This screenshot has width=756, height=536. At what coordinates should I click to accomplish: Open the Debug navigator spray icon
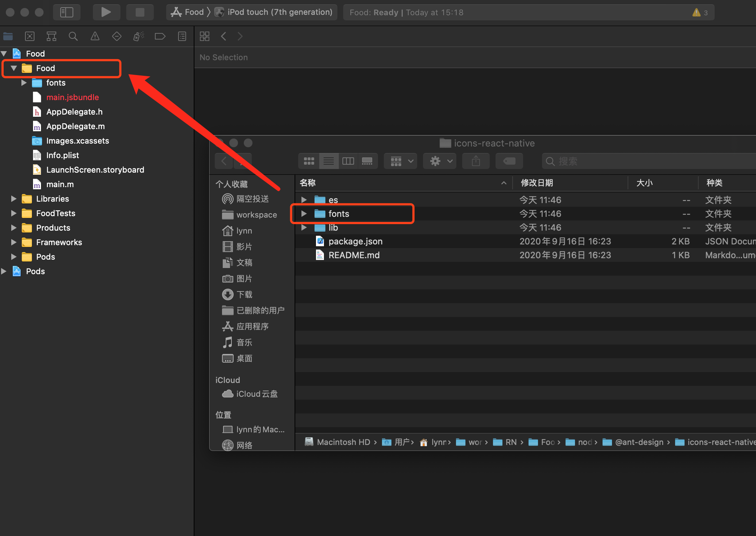(x=138, y=36)
